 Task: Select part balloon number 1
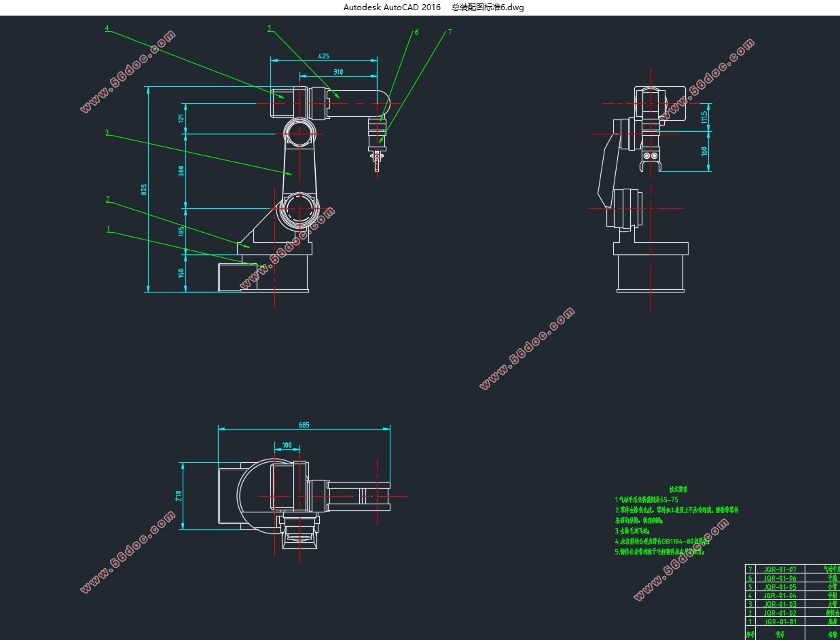(x=108, y=229)
